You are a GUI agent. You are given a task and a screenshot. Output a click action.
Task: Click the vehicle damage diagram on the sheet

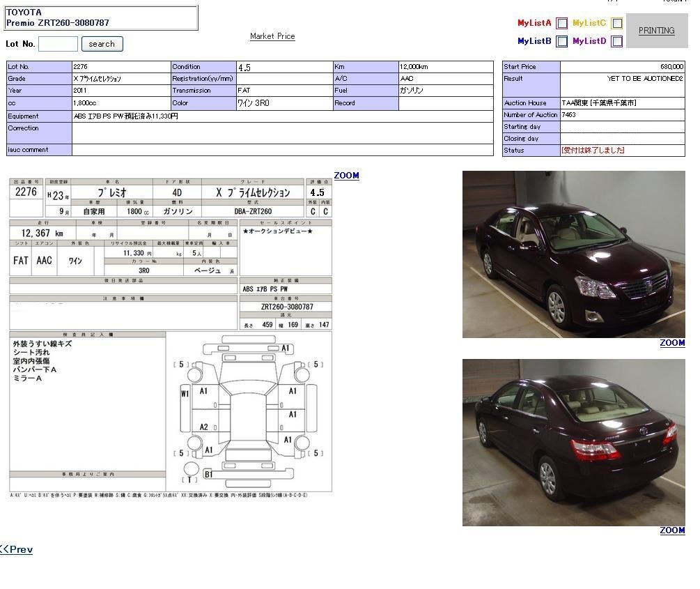pos(249,411)
